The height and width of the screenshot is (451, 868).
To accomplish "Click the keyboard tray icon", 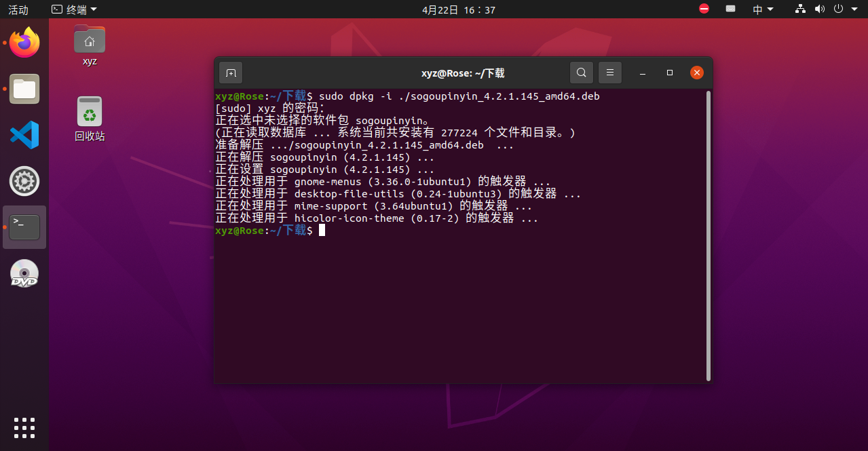I will 731,9.
